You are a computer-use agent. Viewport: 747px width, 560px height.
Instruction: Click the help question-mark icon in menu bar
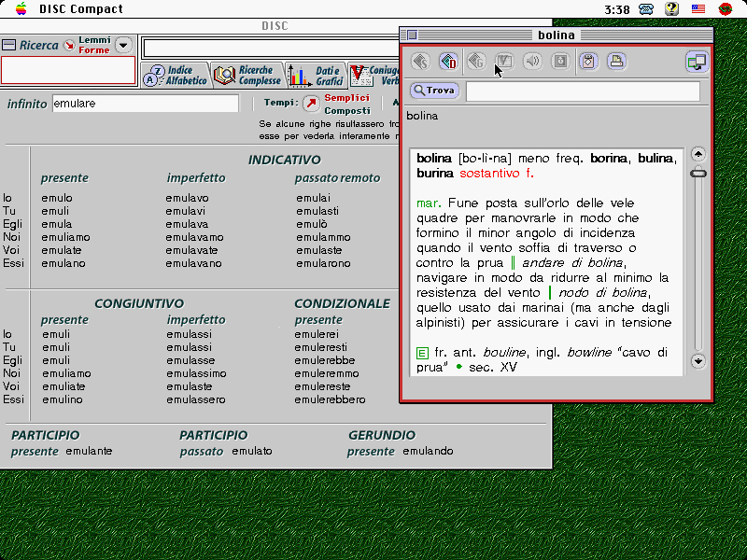click(x=671, y=8)
